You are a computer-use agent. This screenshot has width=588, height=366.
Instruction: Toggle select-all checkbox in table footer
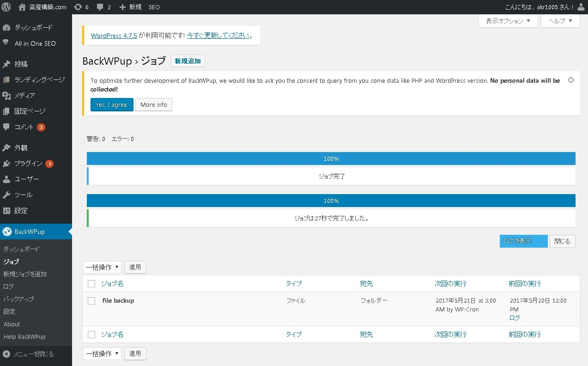coord(91,335)
